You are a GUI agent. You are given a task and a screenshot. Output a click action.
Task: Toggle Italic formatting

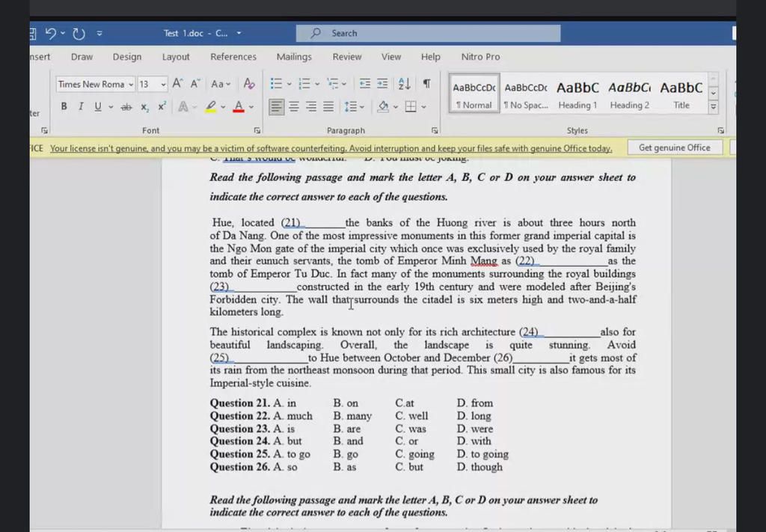pos(81,106)
